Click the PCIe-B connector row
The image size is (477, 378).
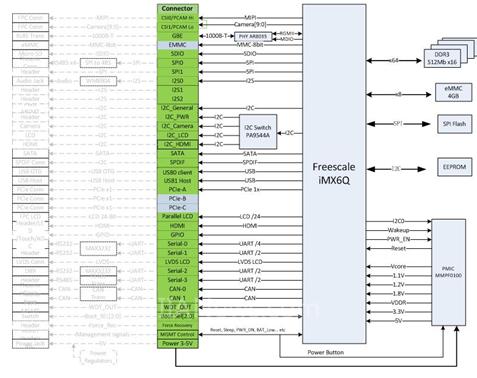pyautogui.click(x=178, y=198)
